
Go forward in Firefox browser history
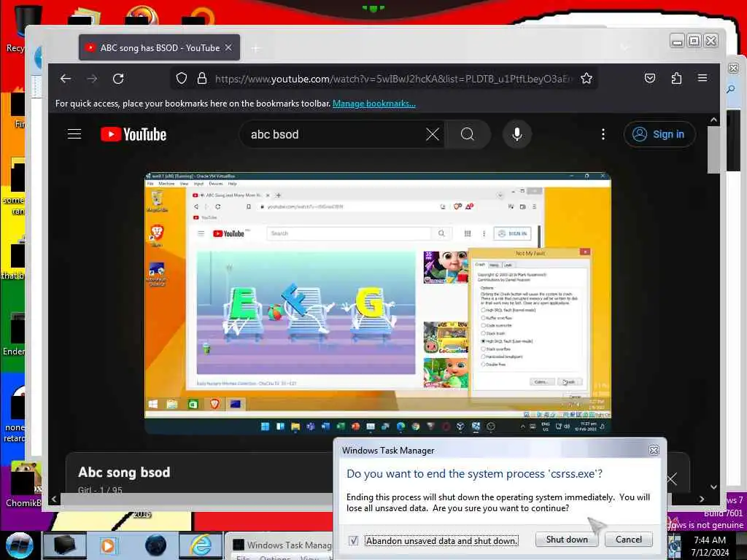pos(92,79)
